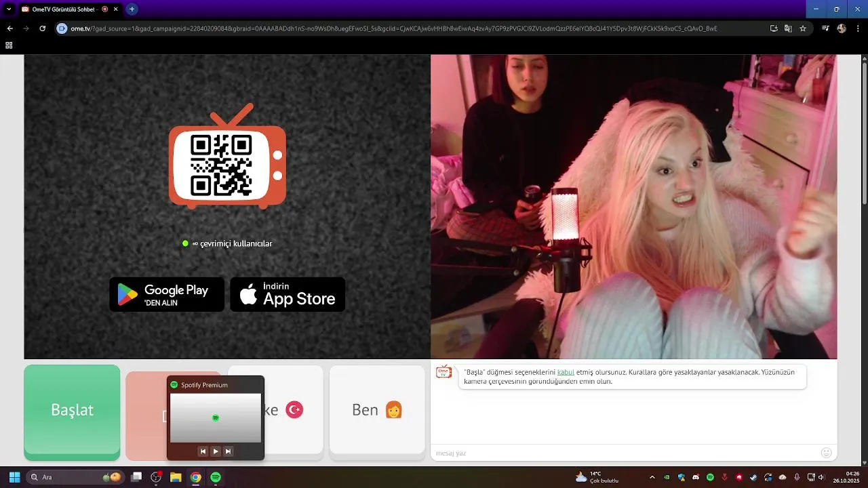Image resolution: width=868 pixels, height=488 pixels.
Task: Open a new browser tab
Action: (x=132, y=9)
